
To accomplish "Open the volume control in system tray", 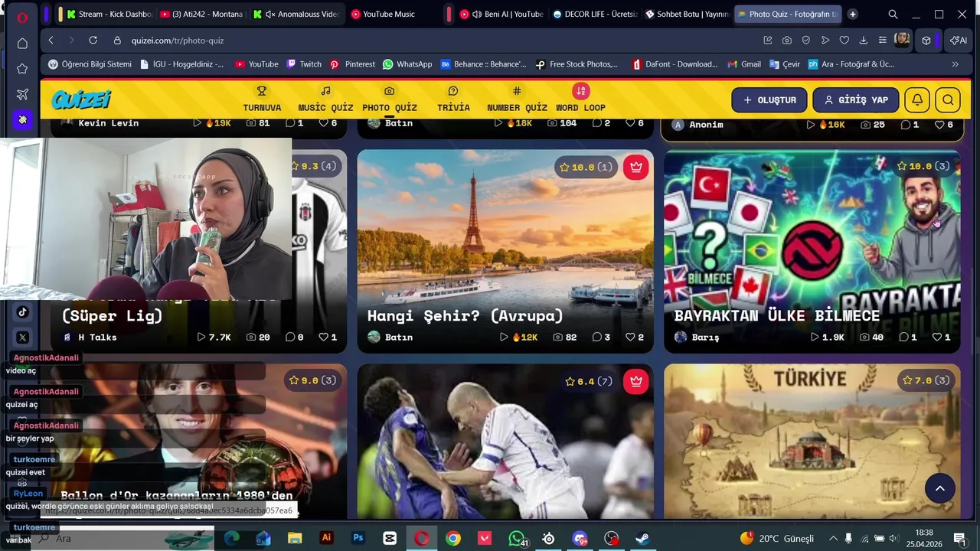I will [x=893, y=538].
